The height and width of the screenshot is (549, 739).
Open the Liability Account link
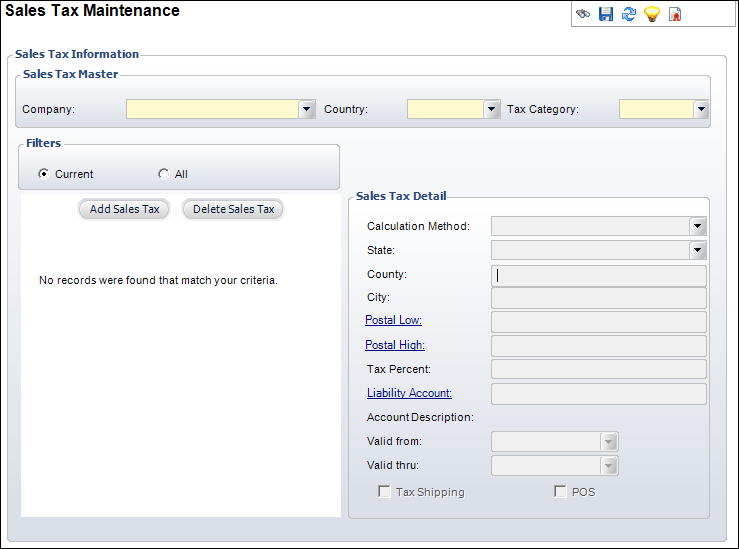(x=409, y=393)
